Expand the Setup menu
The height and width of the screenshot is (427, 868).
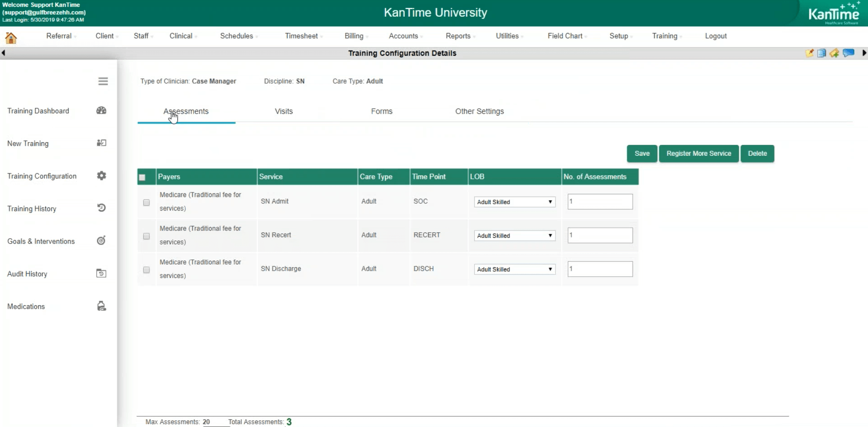(621, 36)
